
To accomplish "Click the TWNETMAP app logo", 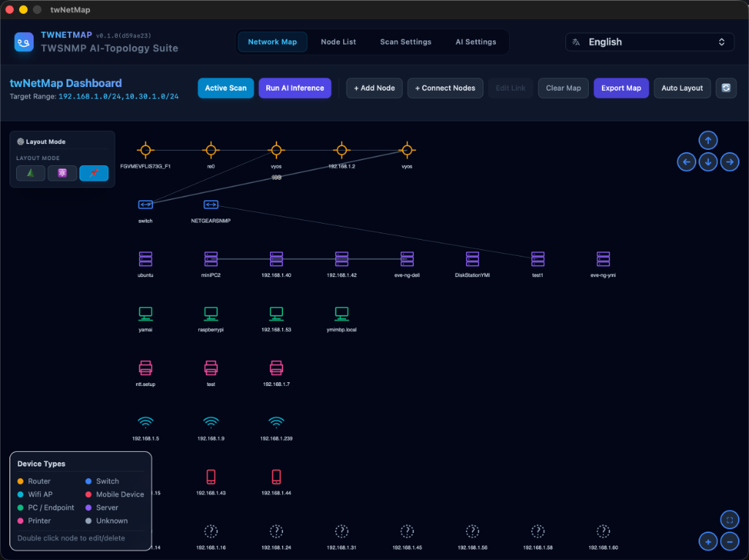I will pyautogui.click(x=24, y=42).
